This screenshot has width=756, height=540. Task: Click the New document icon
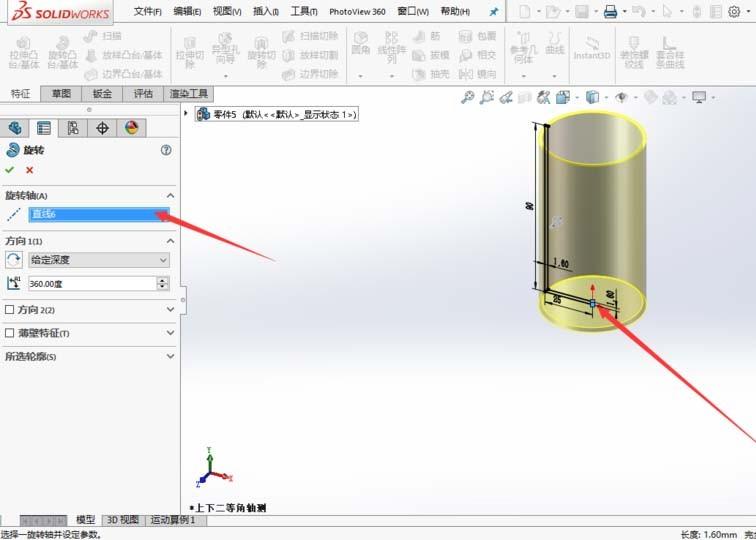525,12
